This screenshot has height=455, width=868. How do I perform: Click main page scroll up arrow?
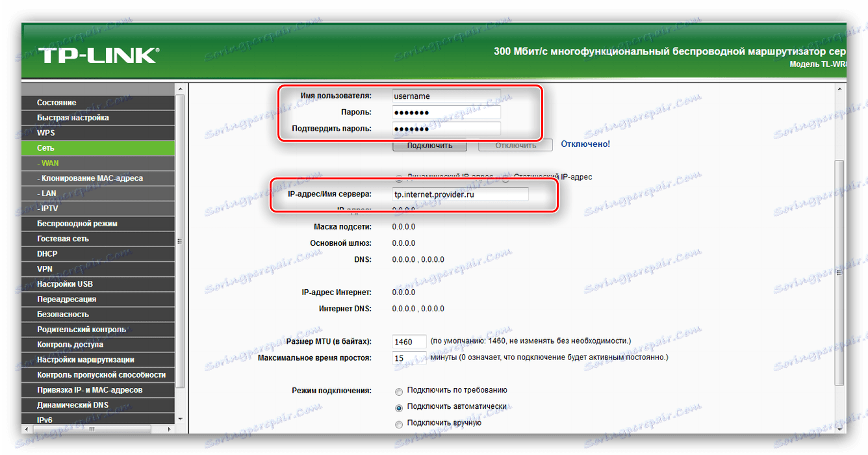point(841,88)
